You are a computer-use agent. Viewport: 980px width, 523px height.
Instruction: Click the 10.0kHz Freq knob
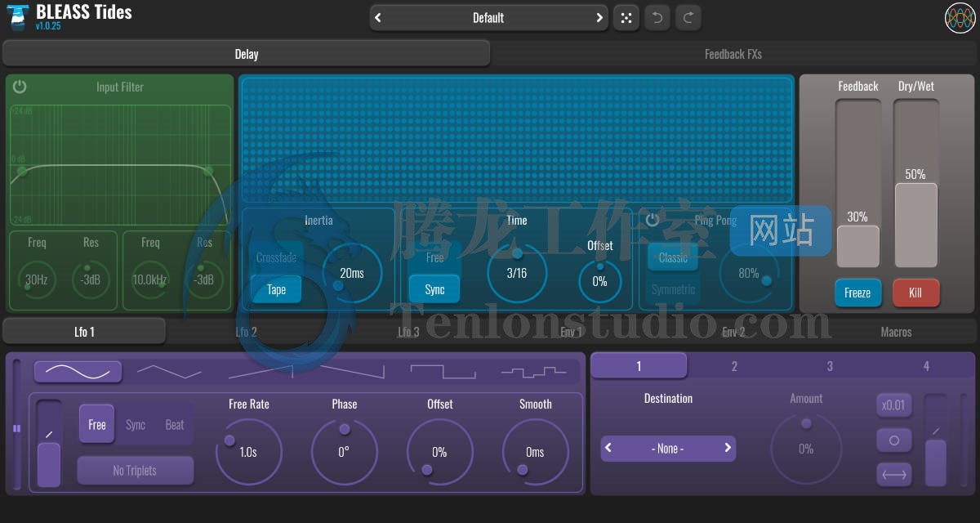pos(150,279)
